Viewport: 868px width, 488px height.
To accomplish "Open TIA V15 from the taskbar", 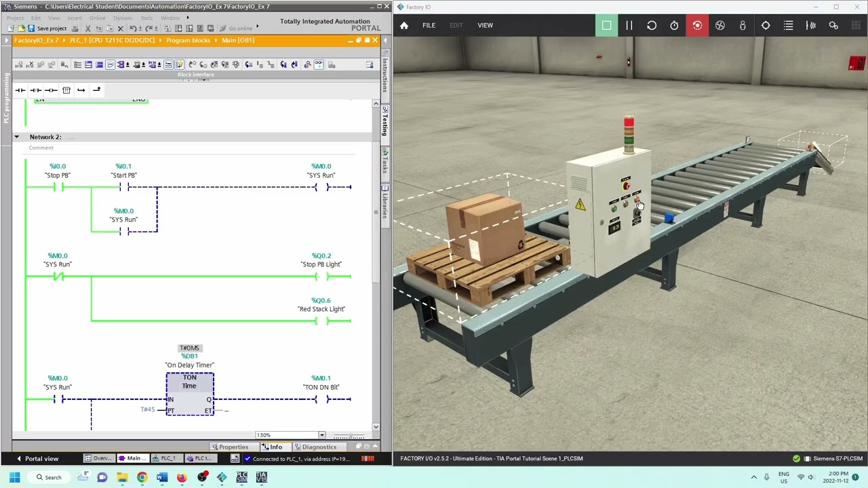I will point(262,478).
